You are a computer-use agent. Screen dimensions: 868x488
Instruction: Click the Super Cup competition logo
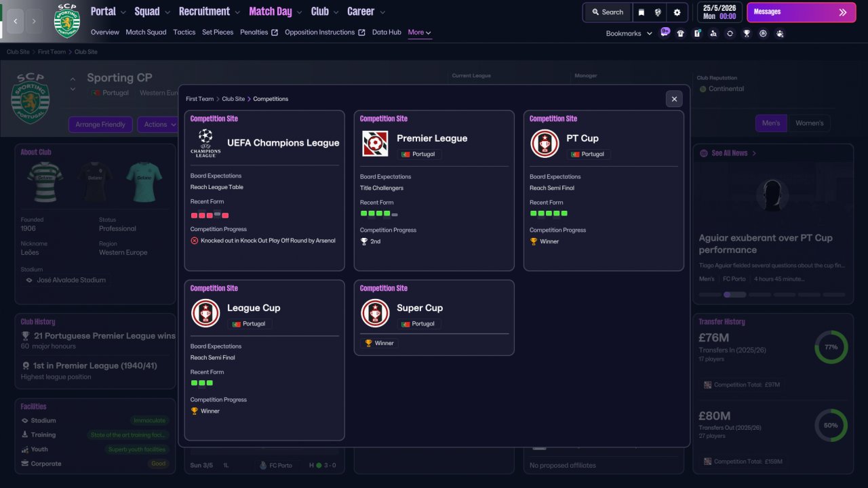tap(375, 313)
